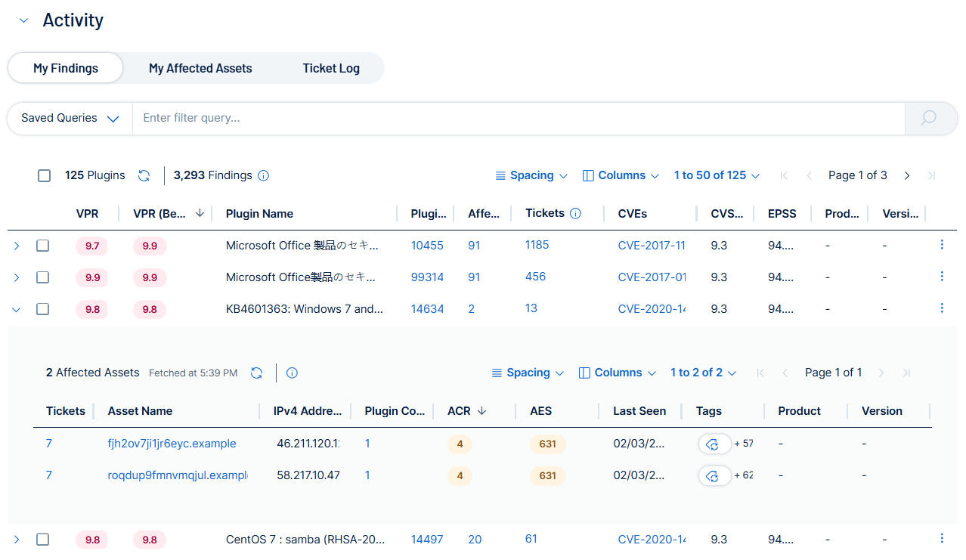Screen dimensions: 966x560
Task: Open the roqdup9fmnvmqjul.example asset link
Action: click(x=178, y=475)
